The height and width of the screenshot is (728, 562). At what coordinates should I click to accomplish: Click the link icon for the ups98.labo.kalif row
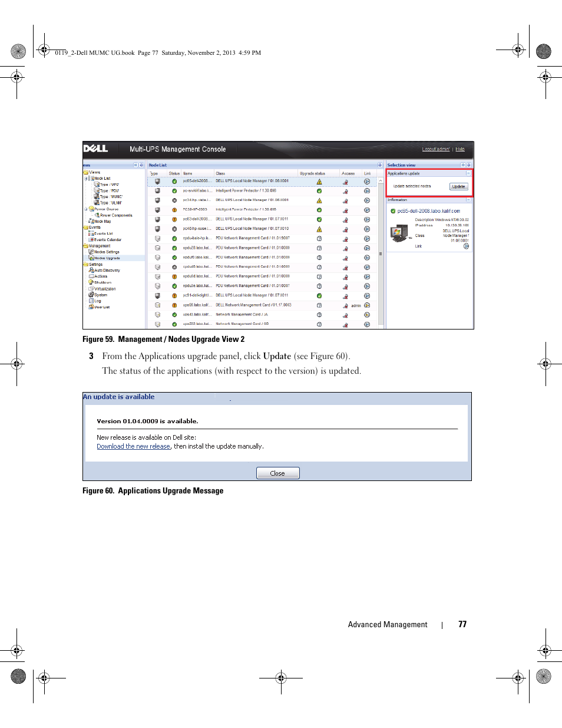click(x=367, y=305)
